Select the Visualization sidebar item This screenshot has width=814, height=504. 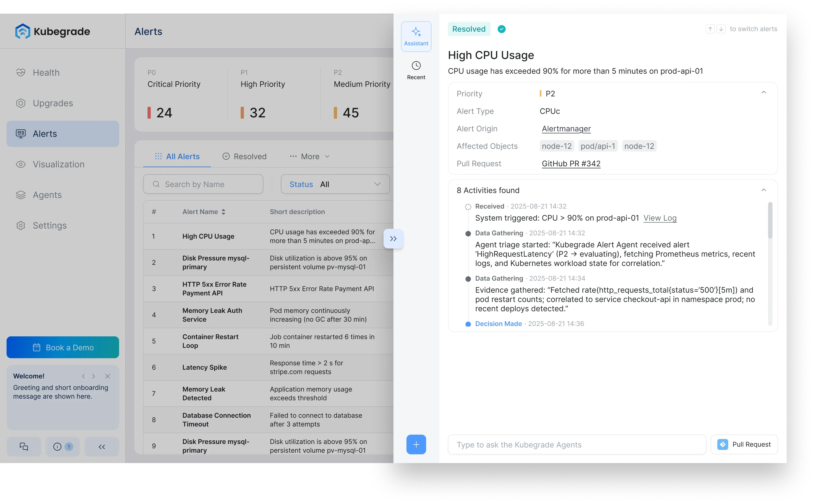click(63, 164)
